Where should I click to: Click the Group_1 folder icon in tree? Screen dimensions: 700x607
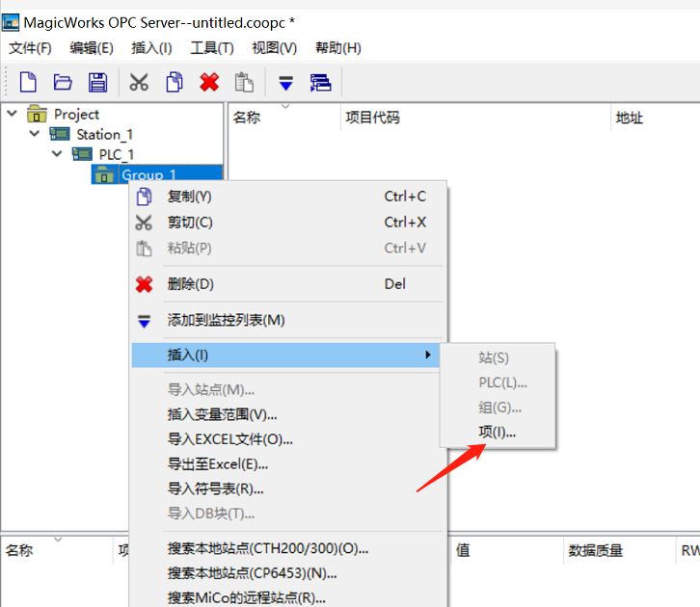(104, 174)
